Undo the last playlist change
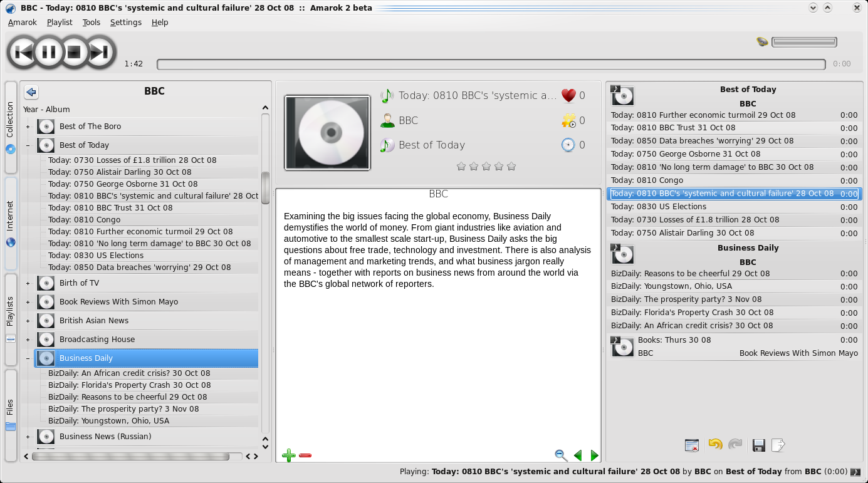The height and width of the screenshot is (483, 868). [715, 445]
